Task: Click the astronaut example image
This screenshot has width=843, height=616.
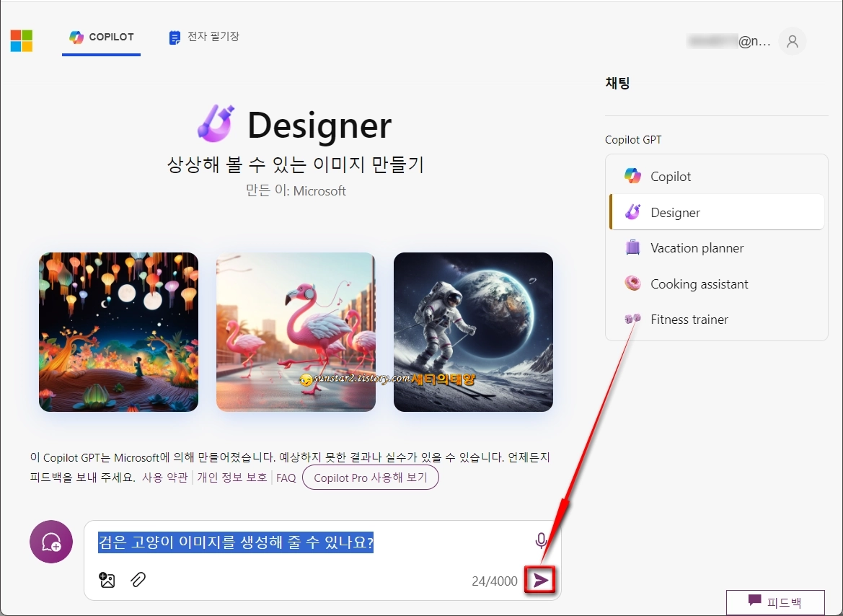Action: 473,332
